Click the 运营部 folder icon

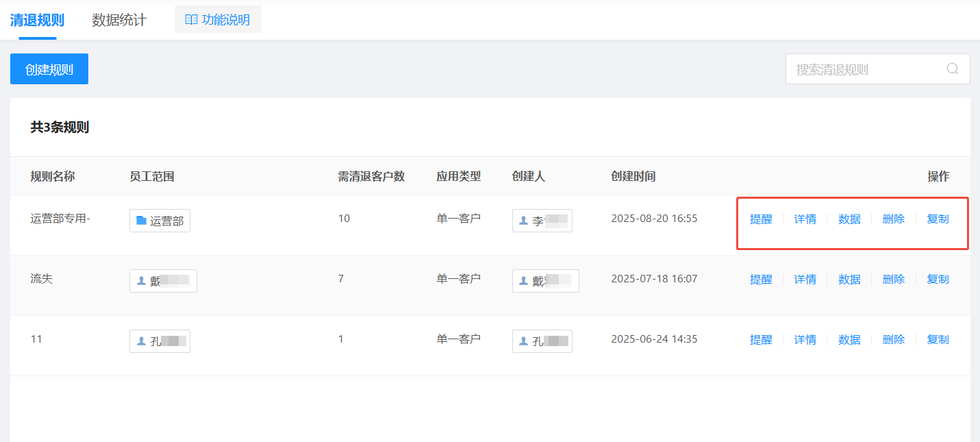click(141, 221)
